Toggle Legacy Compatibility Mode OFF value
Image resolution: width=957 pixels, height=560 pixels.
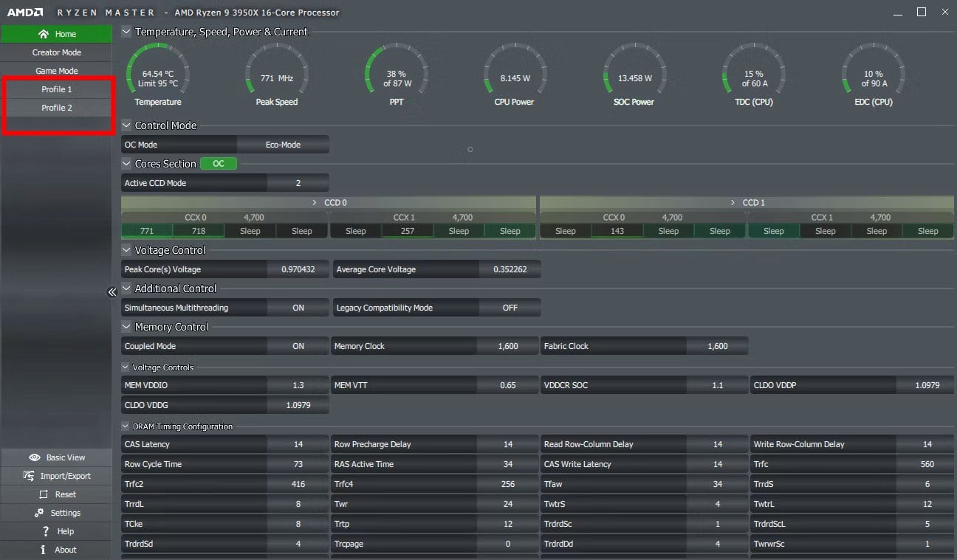tap(510, 308)
